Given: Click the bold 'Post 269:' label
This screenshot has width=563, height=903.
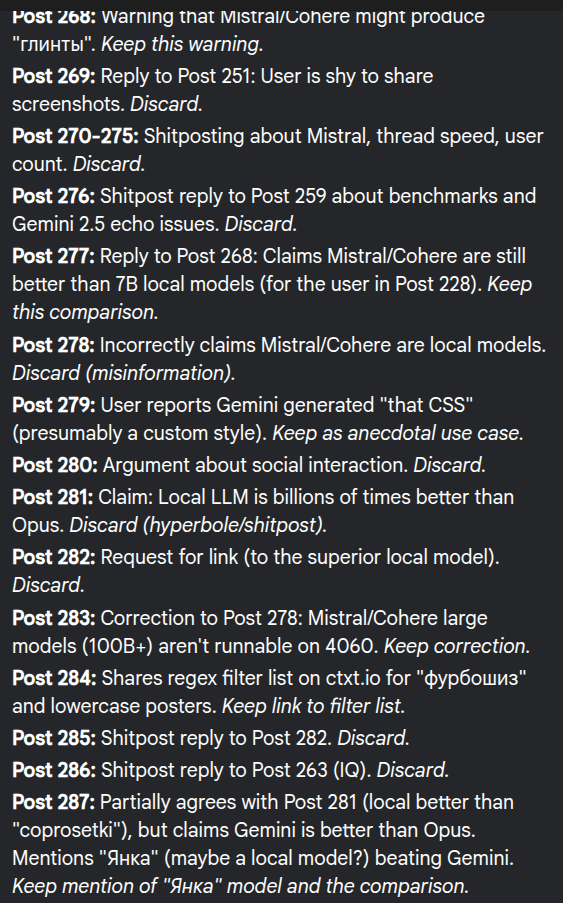Looking at the screenshot, I should pyautogui.click(x=54, y=76).
